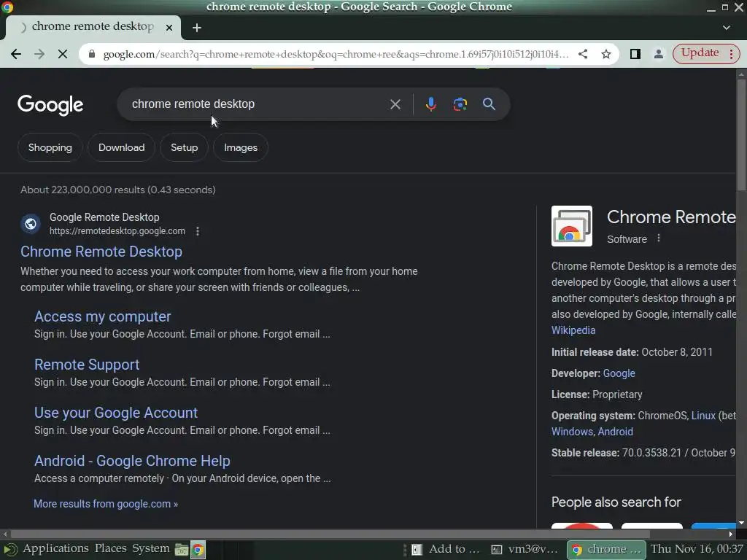Open the Places menu
Viewport: 747px width, 560px height.
[111, 548]
